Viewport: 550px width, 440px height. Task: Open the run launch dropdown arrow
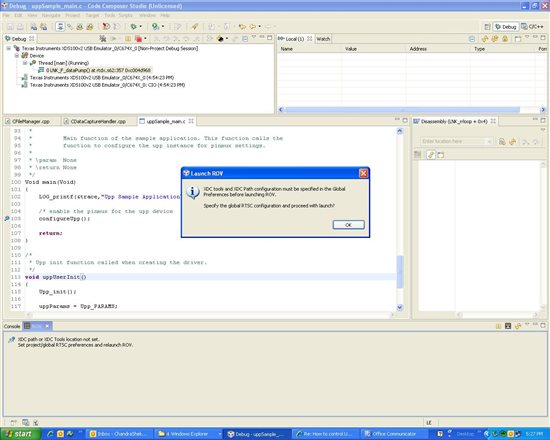click(x=163, y=27)
